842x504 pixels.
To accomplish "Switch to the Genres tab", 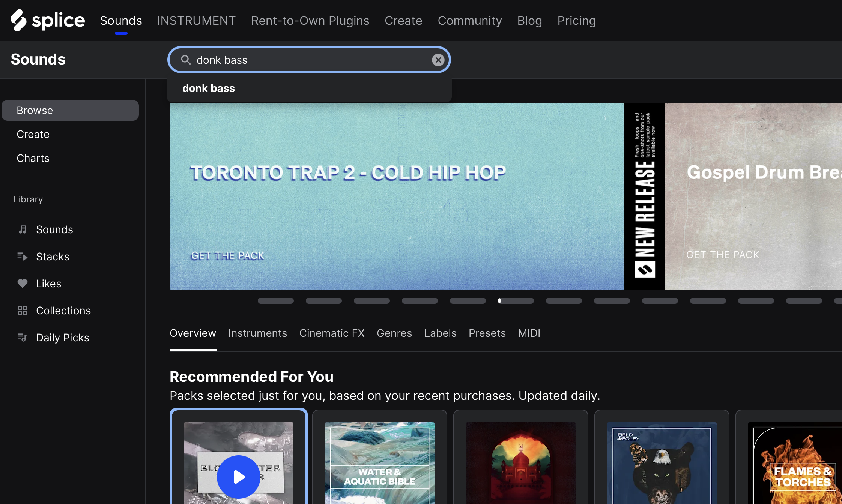I will coord(394,333).
